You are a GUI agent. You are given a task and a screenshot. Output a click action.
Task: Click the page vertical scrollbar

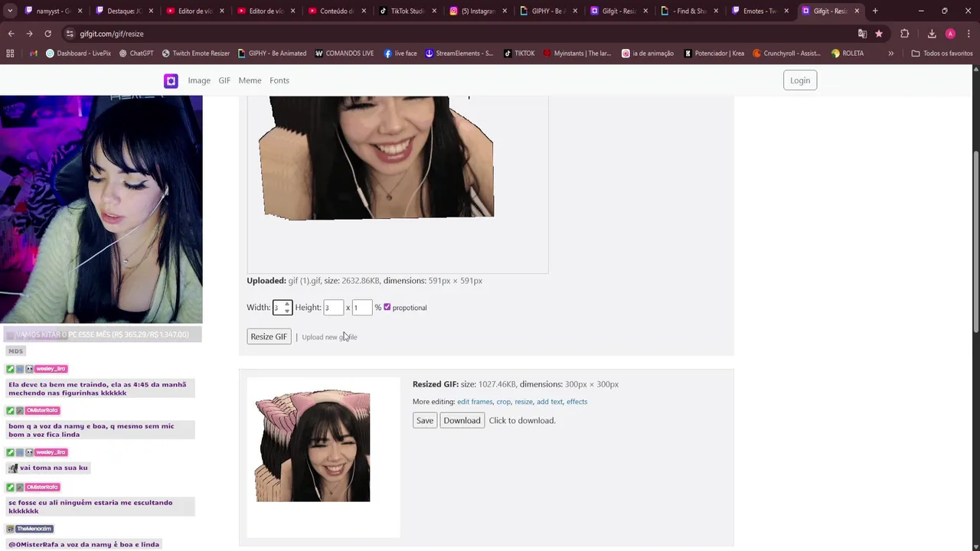(x=975, y=241)
